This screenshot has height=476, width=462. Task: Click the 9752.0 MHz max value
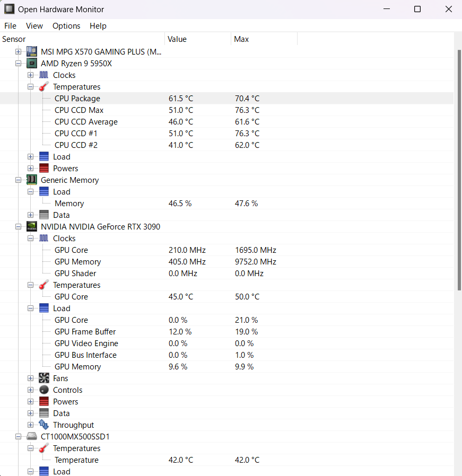tap(256, 262)
